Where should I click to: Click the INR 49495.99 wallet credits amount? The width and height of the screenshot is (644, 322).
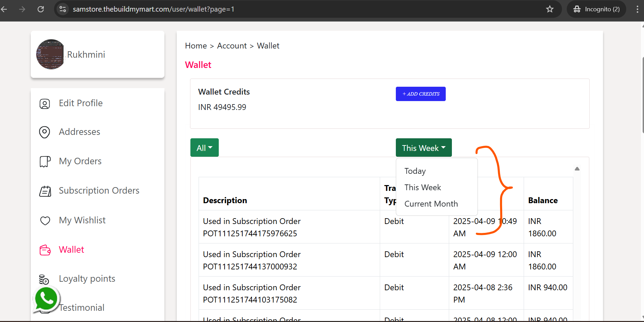pyautogui.click(x=222, y=107)
